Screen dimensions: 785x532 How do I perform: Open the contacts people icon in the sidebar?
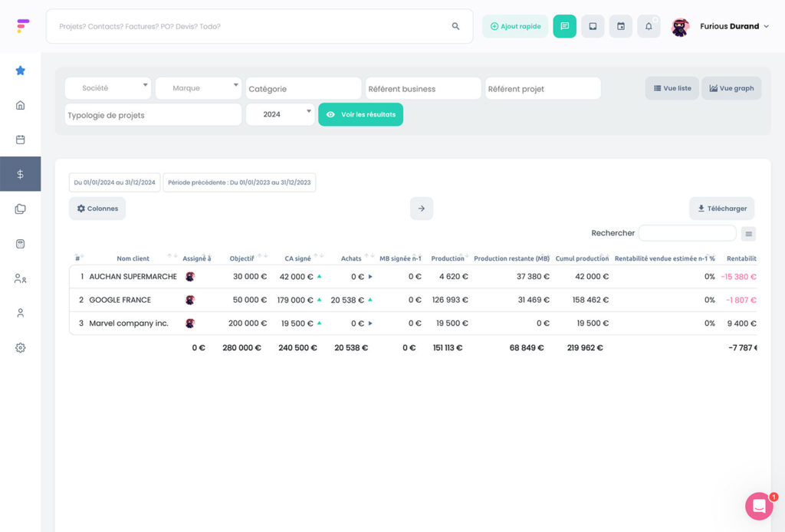(20, 279)
